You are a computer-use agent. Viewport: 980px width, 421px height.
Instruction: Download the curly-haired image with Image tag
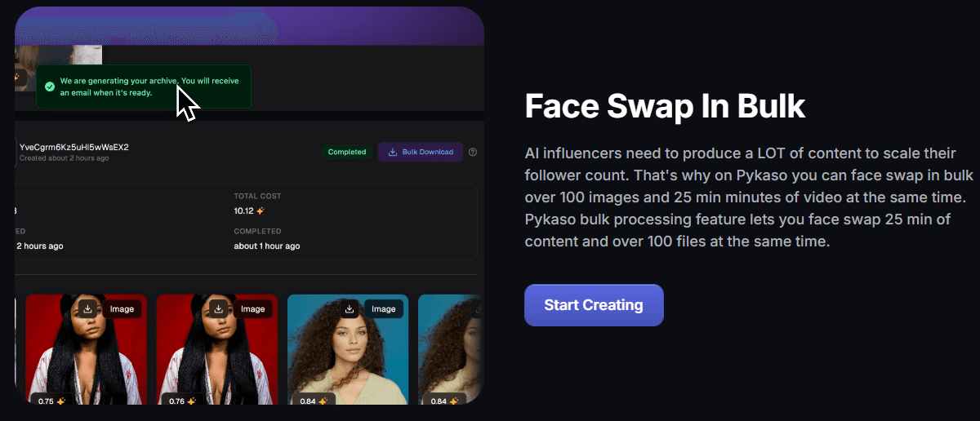click(350, 308)
